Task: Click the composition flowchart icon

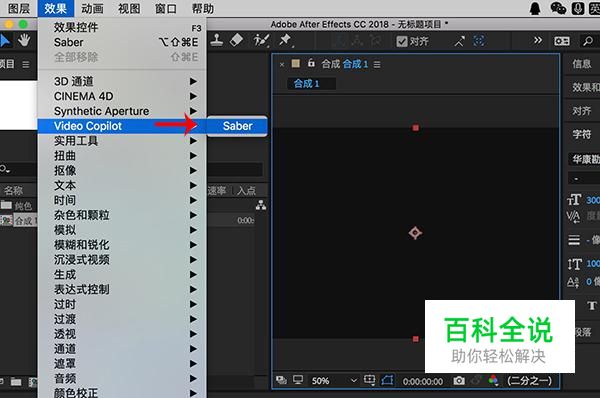Action: point(261,206)
